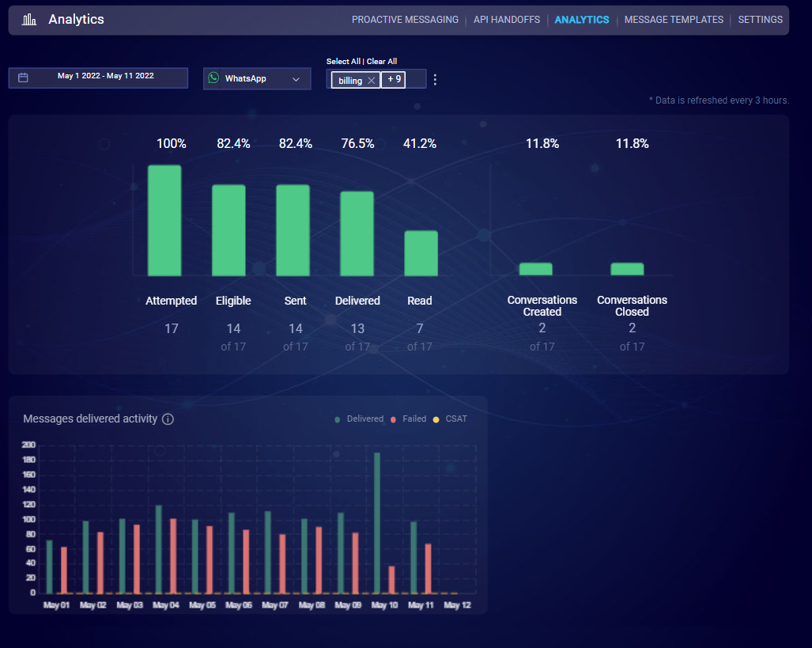Click the May 12 axis label

[457, 605]
